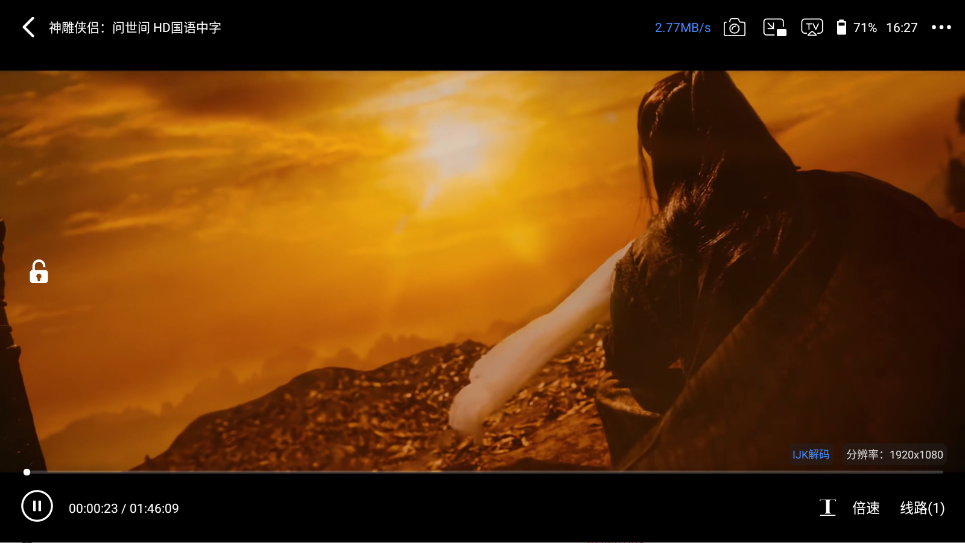Click the 分辨率 1920x1080 resolution badge
965x543 pixels.
(x=894, y=454)
